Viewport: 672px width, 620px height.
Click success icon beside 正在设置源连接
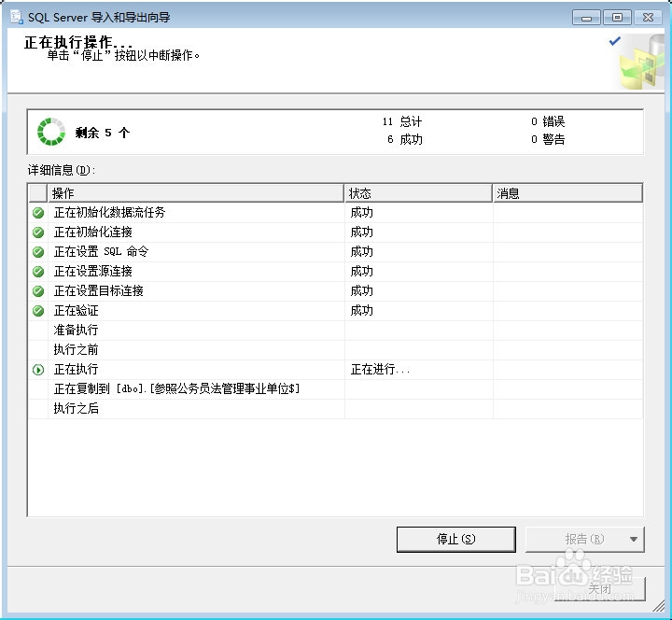[x=38, y=272]
